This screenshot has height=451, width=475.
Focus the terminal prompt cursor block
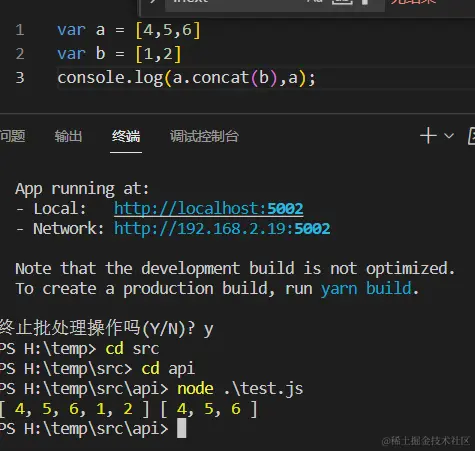(181, 429)
